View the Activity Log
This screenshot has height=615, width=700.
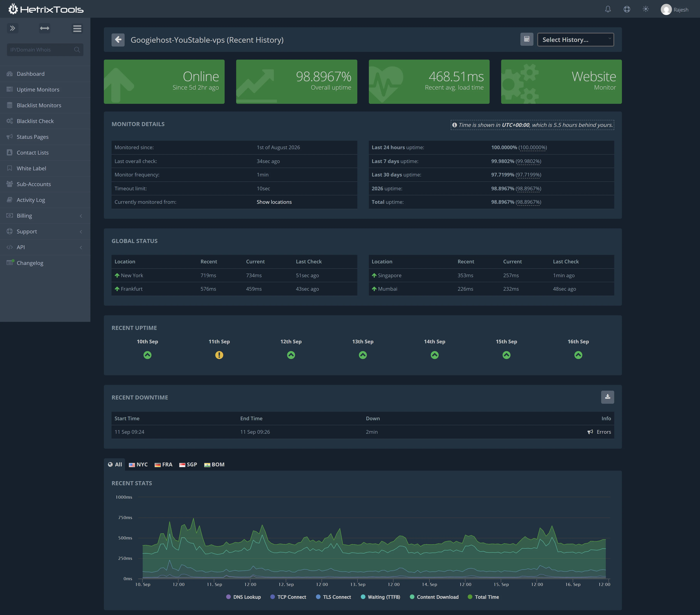45,200
